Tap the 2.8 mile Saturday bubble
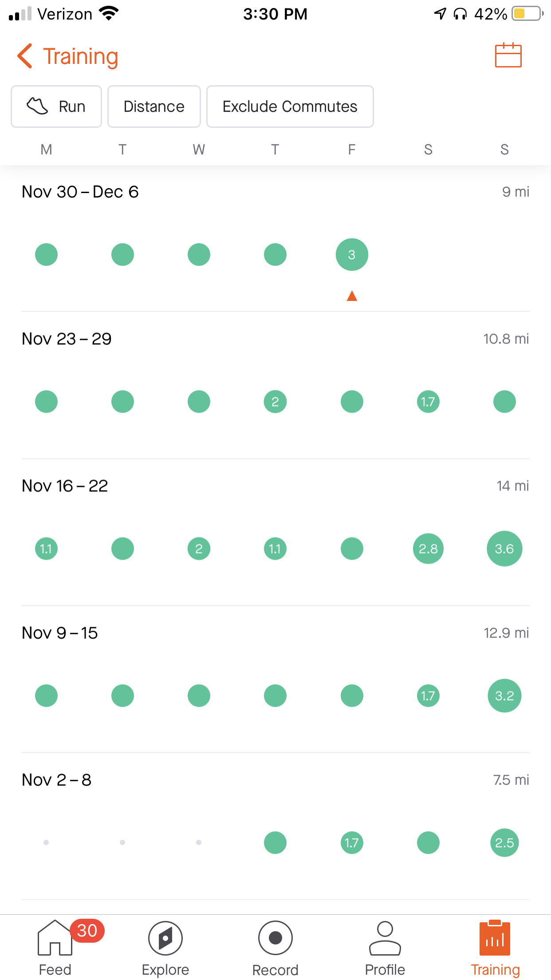Viewport: 551px width, 980px height. pos(428,549)
